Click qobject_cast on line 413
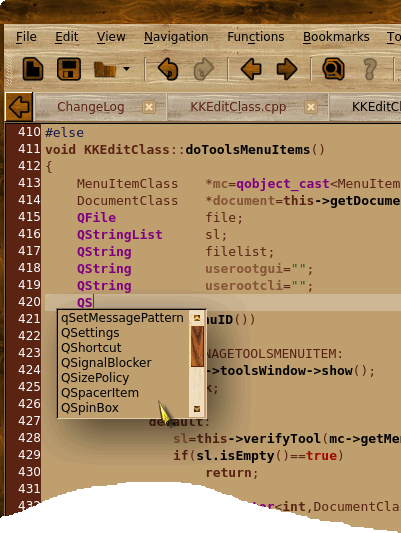Image resolution: width=401 pixels, height=533 pixels. pyautogui.click(x=283, y=184)
